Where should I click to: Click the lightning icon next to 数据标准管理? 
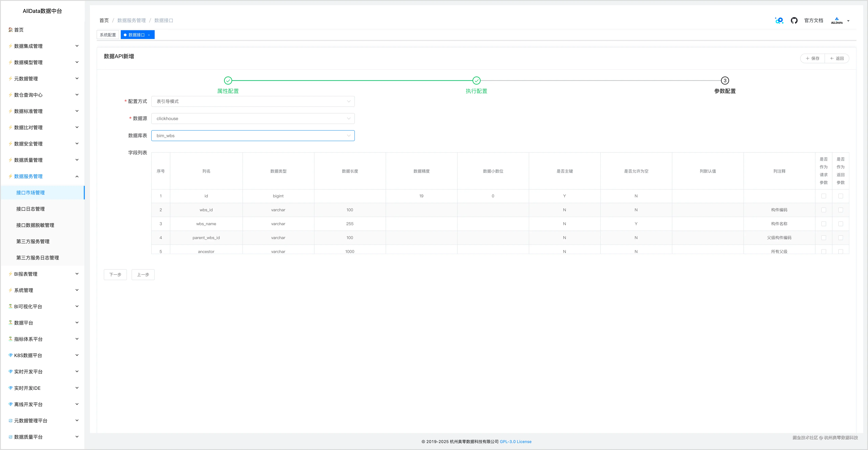pos(11,111)
